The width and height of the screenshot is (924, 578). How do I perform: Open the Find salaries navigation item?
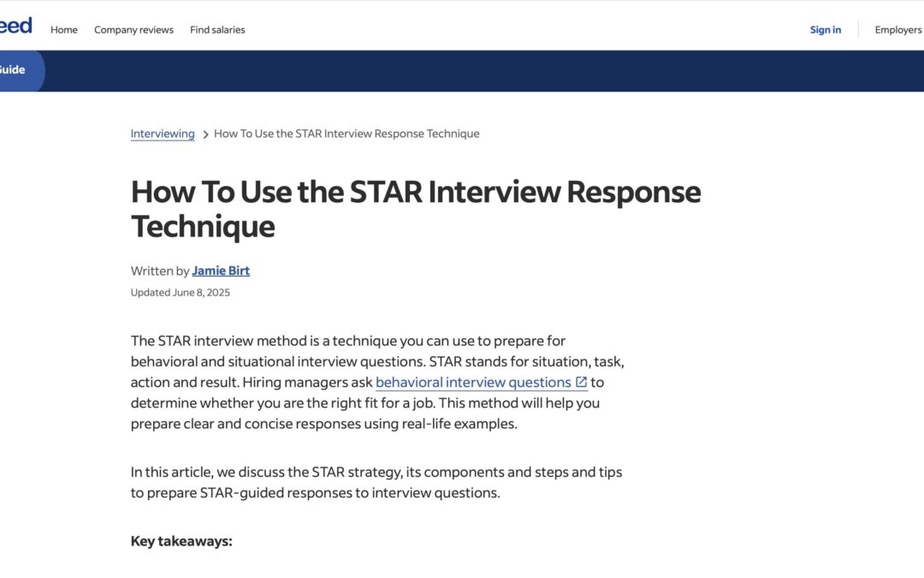[x=217, y=29]
